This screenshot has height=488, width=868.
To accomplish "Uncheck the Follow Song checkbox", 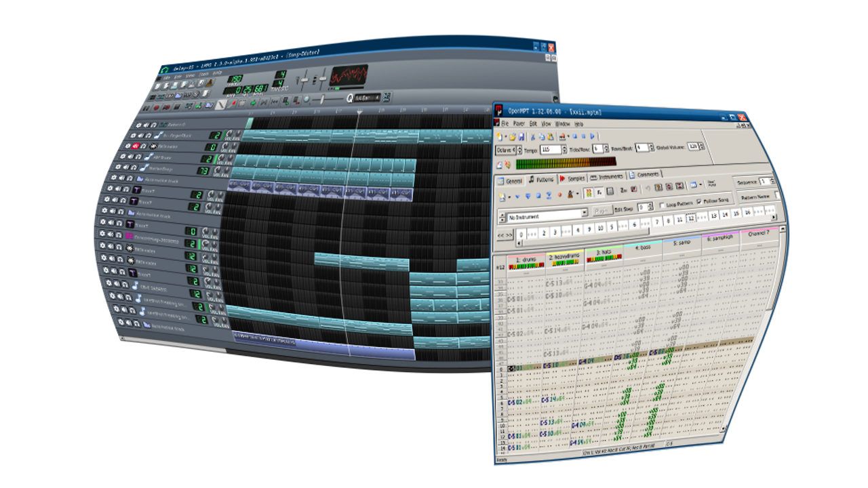I will [698, 201].
